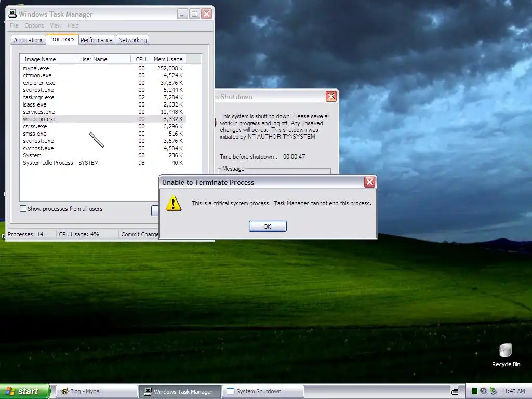Image resolution: width=532 pixels, height=399 pixels.
Task: Switch to the Applications tab
Action: point(29,40)
